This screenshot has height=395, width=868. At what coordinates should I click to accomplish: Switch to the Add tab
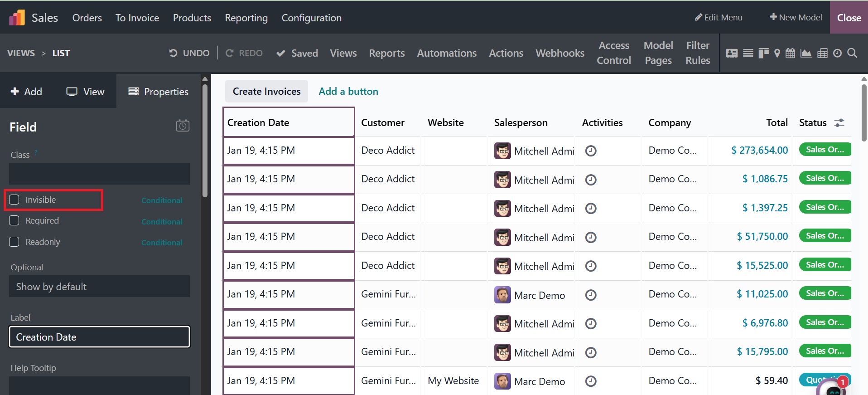26,92
